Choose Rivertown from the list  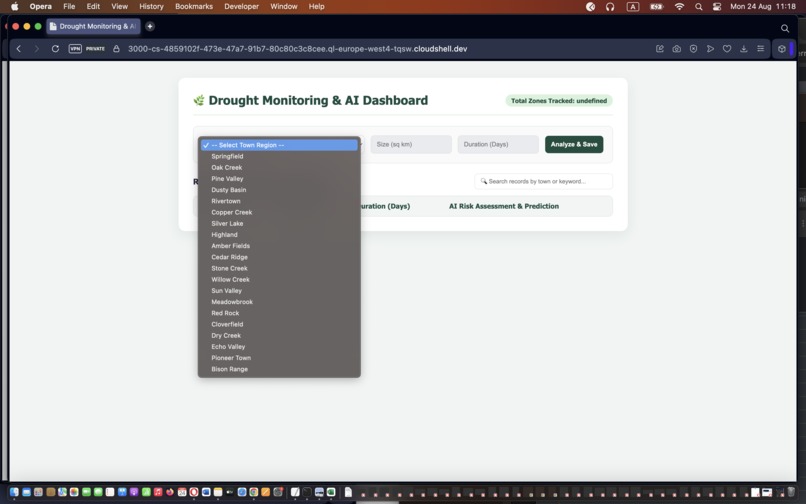279,201
